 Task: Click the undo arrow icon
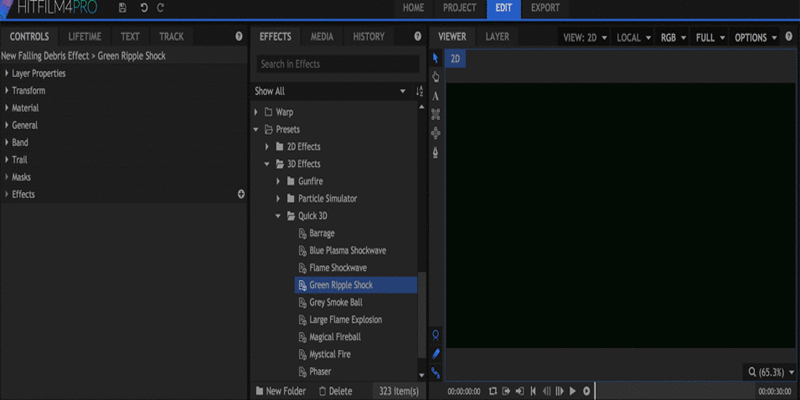(144, 8)
